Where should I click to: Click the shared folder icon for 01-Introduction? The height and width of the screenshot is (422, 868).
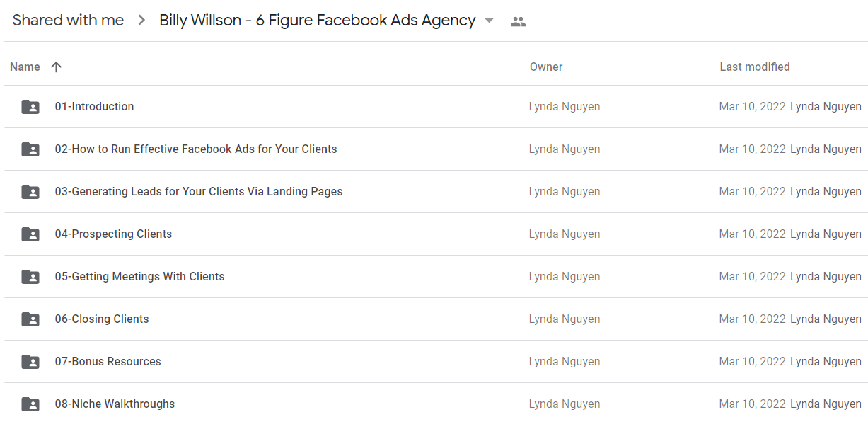(30, 107)
